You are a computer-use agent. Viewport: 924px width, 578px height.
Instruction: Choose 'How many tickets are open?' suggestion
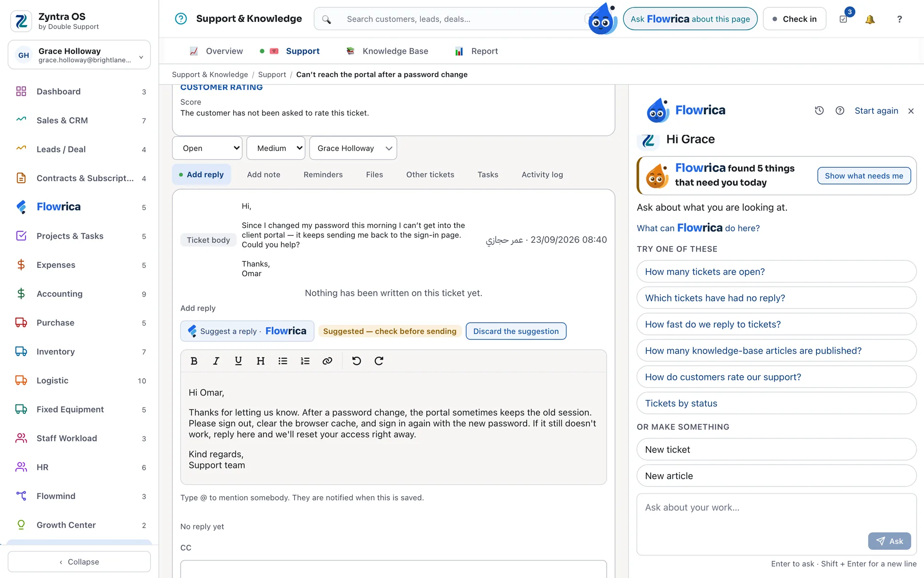(x=776, y=271)
